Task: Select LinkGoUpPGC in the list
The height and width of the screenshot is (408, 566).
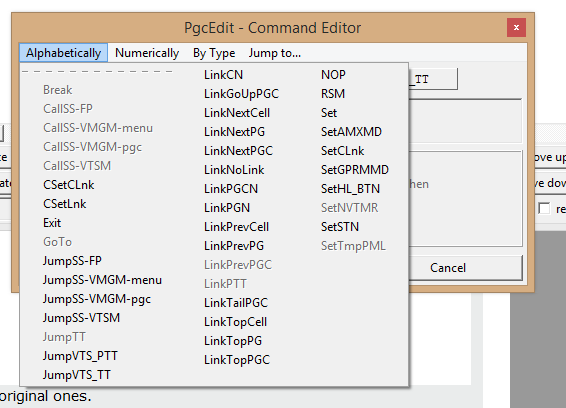Action: (241, 94)
